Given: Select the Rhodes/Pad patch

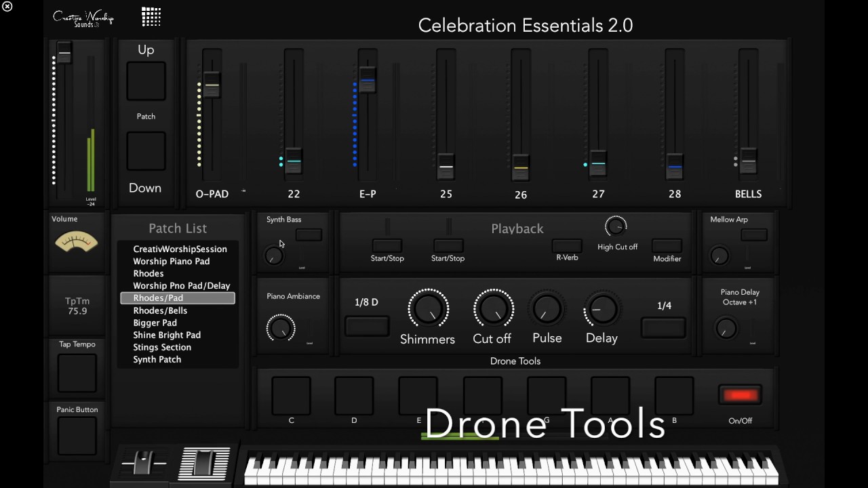Looking at the screenshot, I should click(x=178, y=298).
